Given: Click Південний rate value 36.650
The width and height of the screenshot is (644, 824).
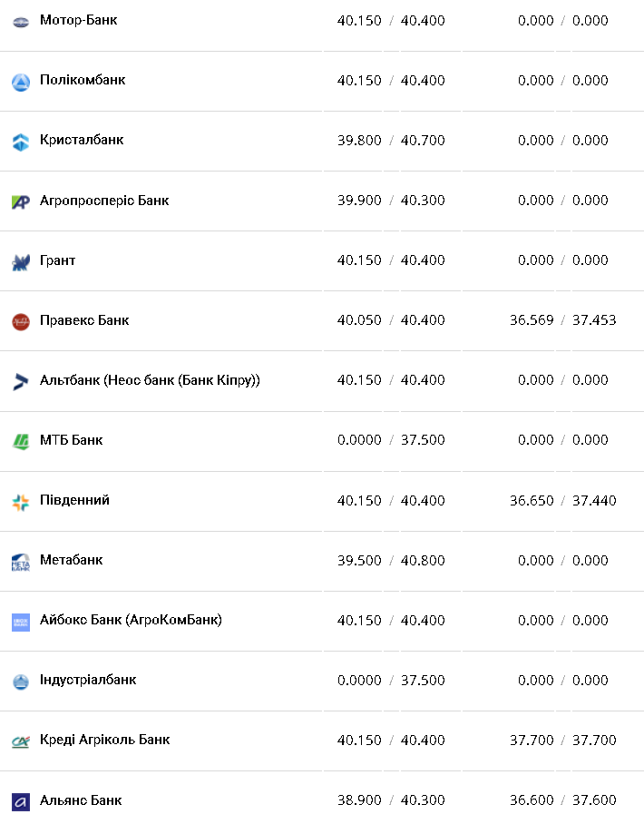Looking at the screenshot, I should click(532, 500).
